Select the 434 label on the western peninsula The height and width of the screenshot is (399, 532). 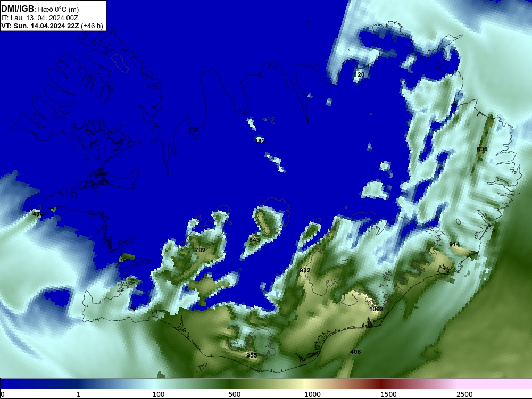[x=38, y=214]
